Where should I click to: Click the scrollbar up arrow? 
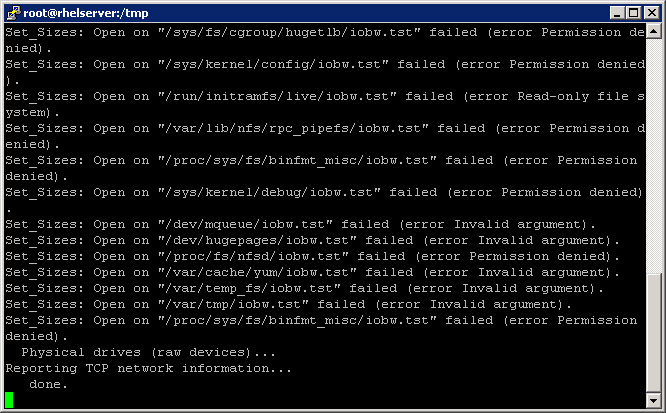[654, 34]
